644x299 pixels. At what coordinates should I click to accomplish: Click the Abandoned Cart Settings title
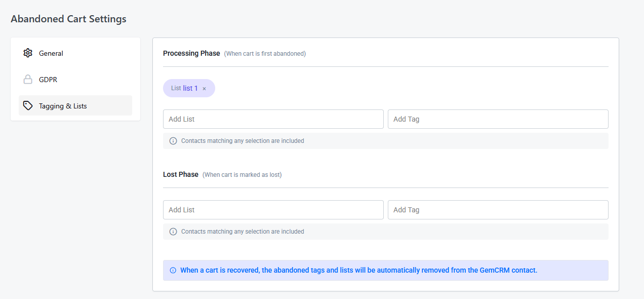[x=68, y=19]
